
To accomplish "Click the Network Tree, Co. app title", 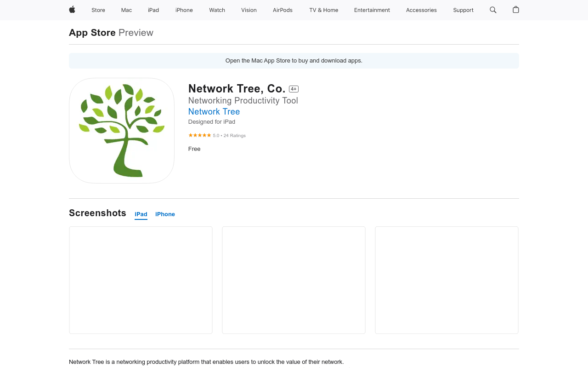I will click(x=237, y=88).
